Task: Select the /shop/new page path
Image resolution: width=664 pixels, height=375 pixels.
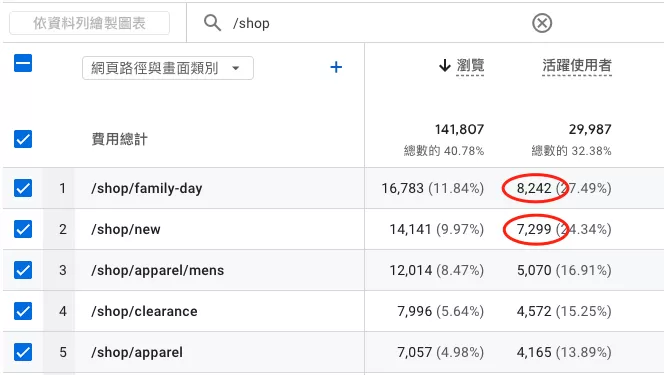Action: (x=126, y=229)
